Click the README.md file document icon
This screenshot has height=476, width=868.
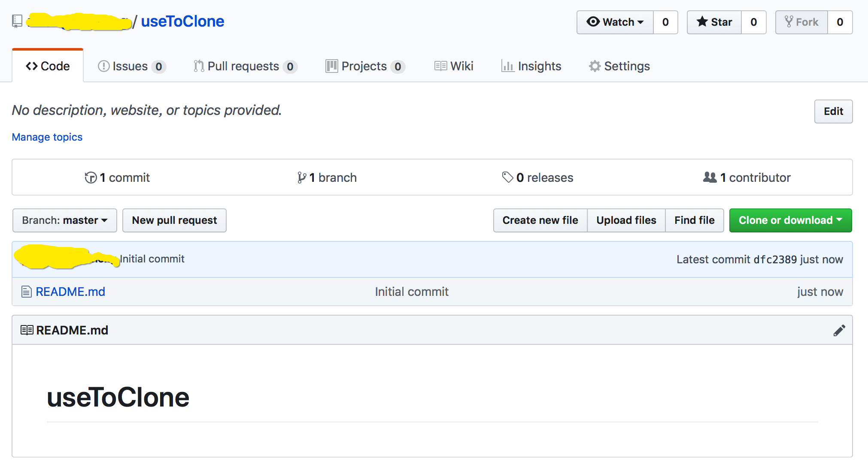tap(27, 292)
